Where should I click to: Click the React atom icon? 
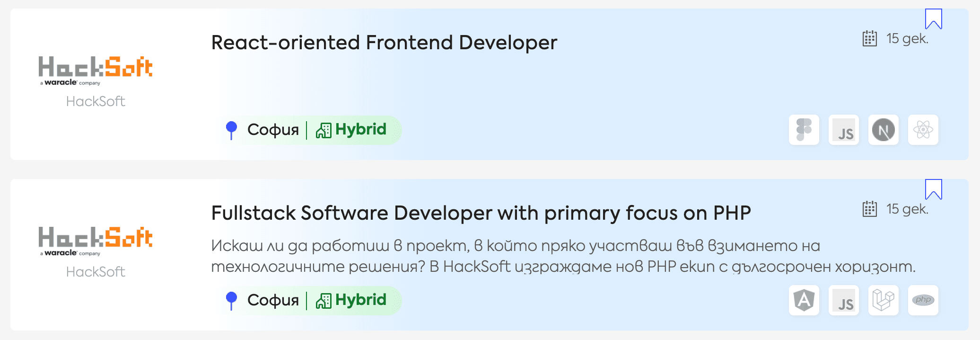click(923, 130)
